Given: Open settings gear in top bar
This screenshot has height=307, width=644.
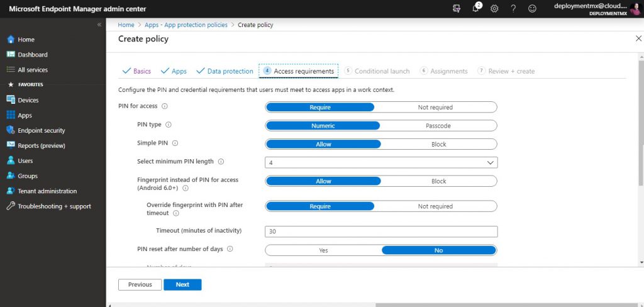Looking at the screenshot, I should pyautogui.click(x=494, y=8).
